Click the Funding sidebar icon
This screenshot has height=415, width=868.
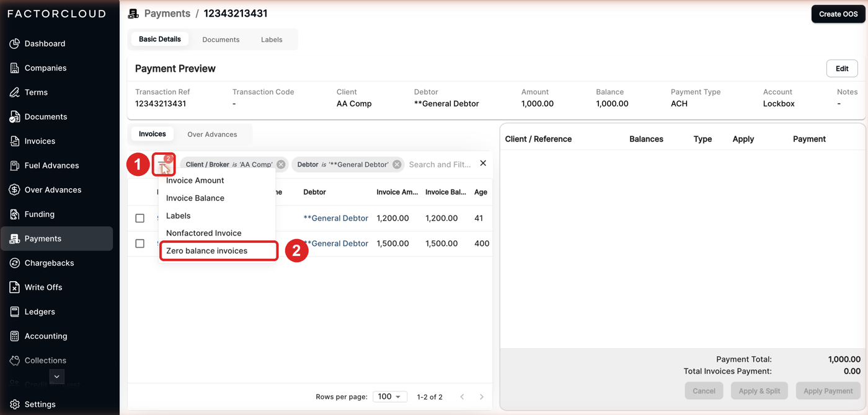14,214
